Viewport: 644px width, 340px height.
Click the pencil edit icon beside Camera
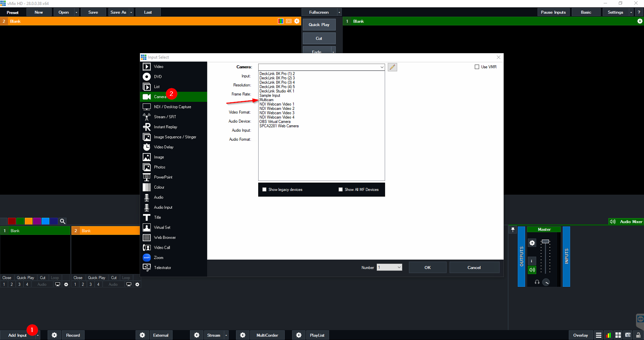pyautogui.click(x=392, y=67)
